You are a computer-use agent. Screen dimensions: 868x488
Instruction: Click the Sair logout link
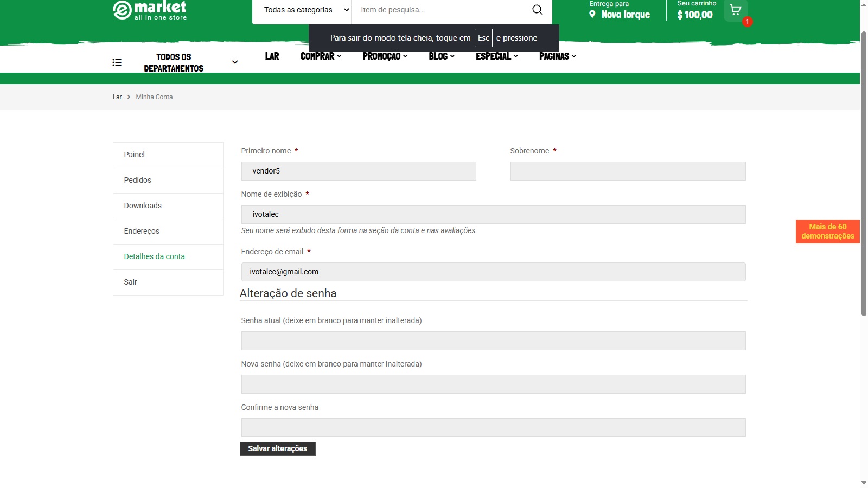130,282
